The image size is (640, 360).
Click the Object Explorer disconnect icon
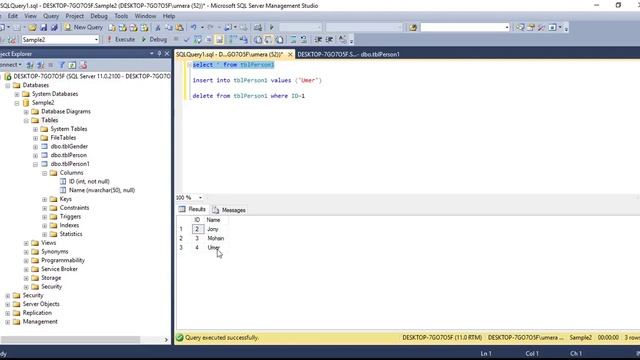[x=41, y=65]
